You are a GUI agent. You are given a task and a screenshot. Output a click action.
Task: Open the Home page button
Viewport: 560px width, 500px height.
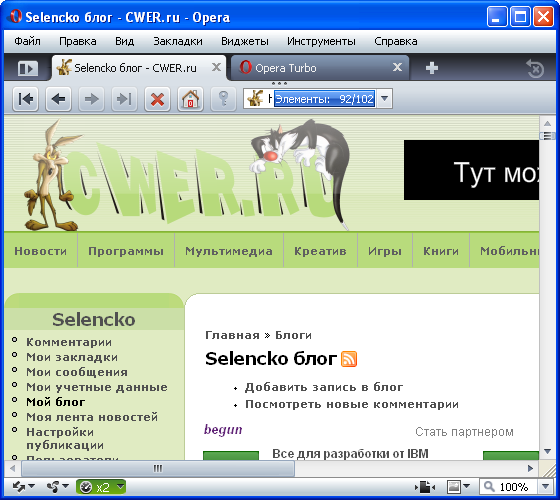[190, 99]
